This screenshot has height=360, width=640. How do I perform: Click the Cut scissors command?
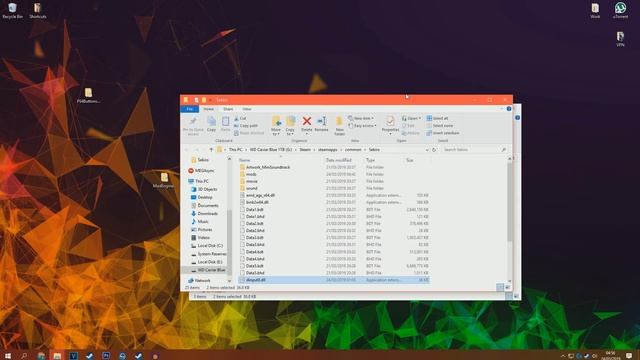pyautogui.click(x=240, y=118)
